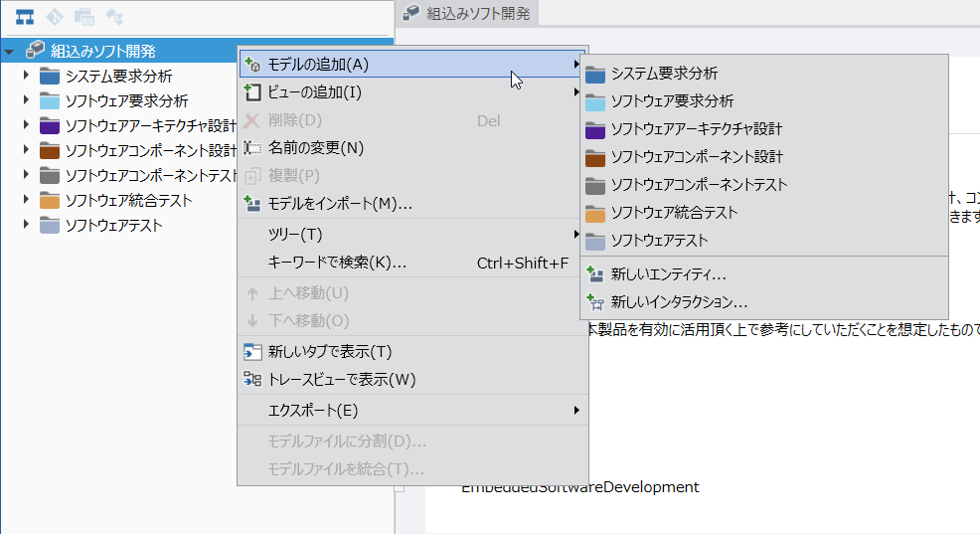Click the モデルの追加 plus-cube icon
Image resolution: width=980 pixels, height=534 pixels.
(252, 65)
